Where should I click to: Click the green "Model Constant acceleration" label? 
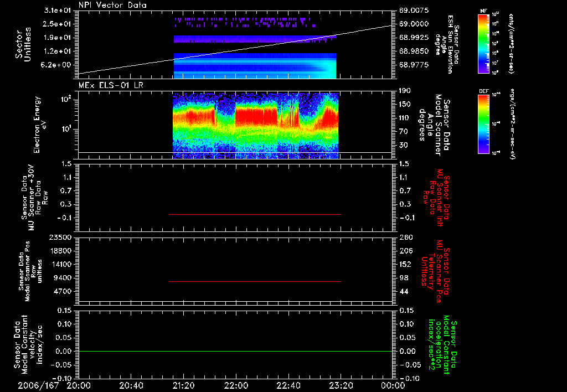pyautogui.click(x=442, y=345)
